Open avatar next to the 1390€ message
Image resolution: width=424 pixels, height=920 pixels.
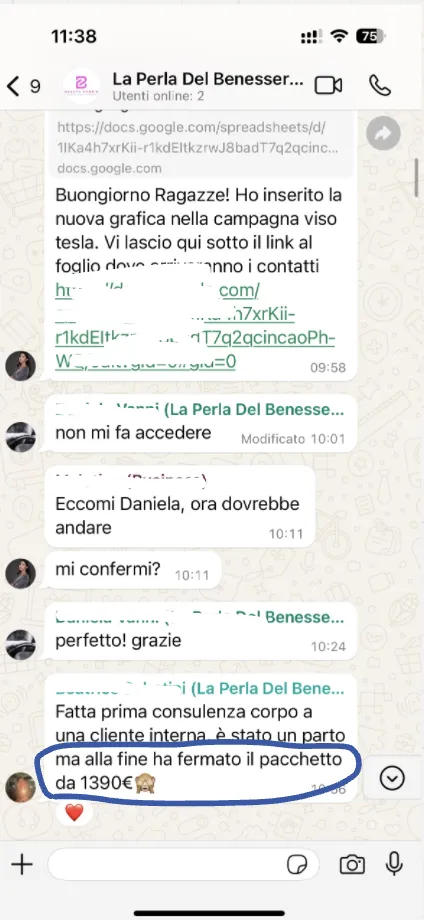point(21,787)
